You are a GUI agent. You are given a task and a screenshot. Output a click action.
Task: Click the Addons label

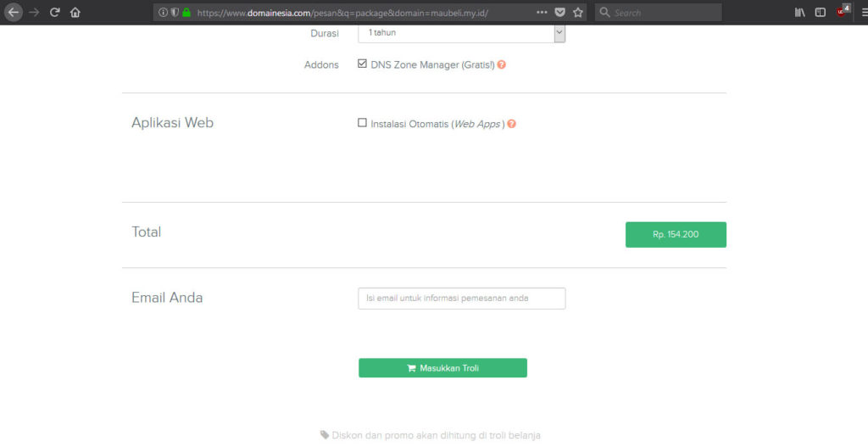pos(321,64)
